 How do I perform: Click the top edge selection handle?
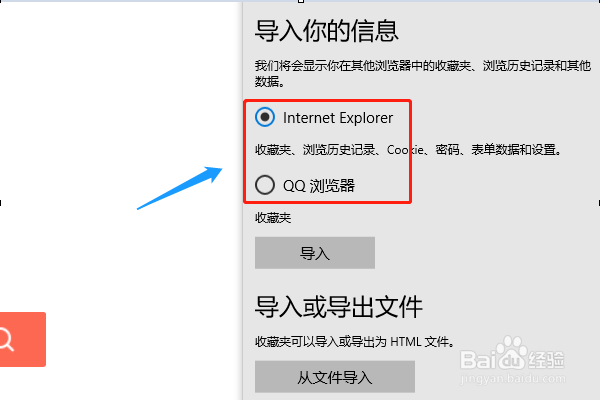301,1
